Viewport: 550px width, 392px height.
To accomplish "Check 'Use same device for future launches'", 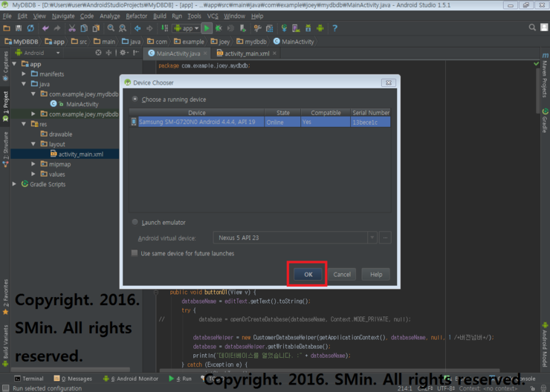I will tap(135, 253).
